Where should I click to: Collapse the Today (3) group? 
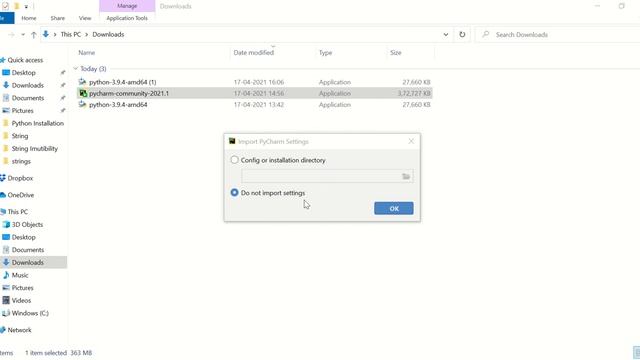click(76, 69)
